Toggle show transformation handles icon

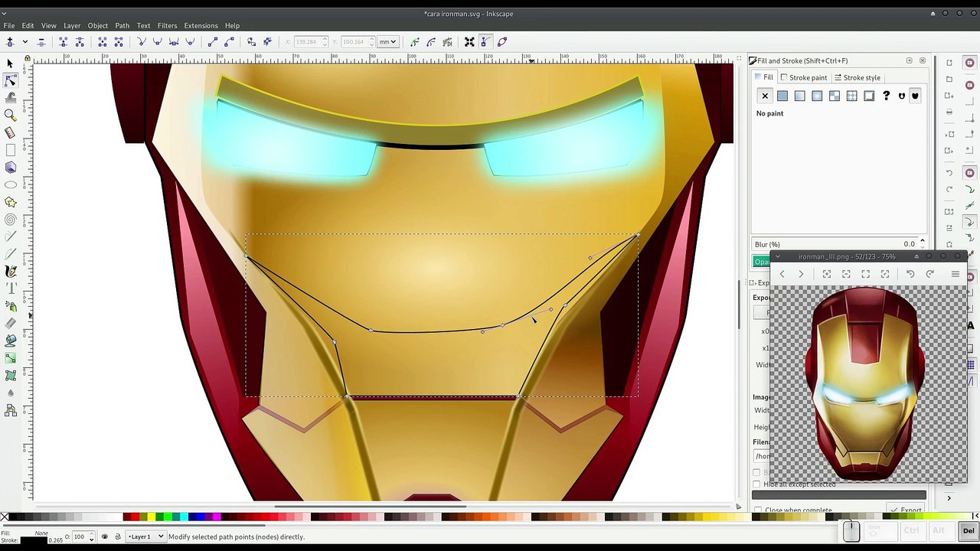click(469, 41)
